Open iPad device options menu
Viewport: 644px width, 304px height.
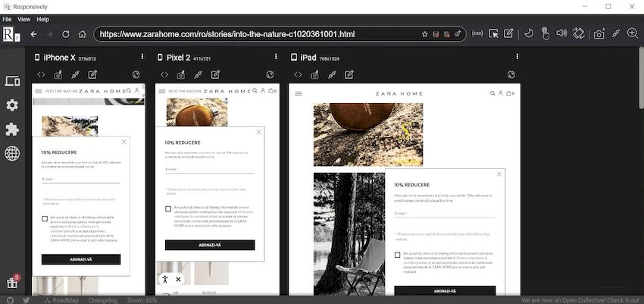(517, 57)
